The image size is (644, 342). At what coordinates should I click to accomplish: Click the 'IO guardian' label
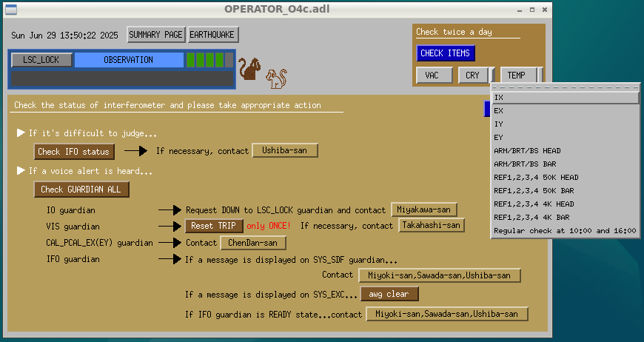click(x=70, y=210)
